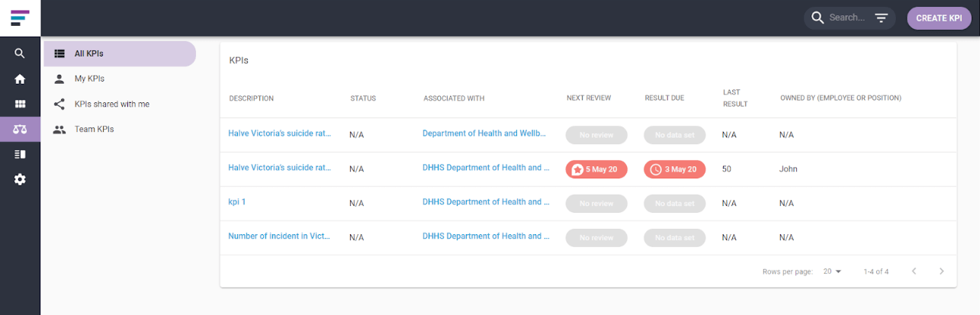Open the kpi 1 link
The image size is (980, 315).
point(237,201)
